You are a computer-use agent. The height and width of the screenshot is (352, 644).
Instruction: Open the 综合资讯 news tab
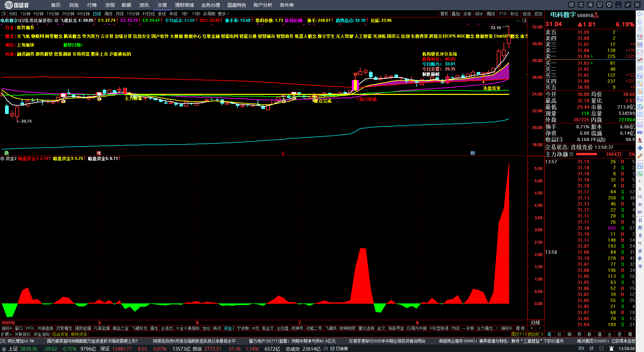tap(60, 334)
